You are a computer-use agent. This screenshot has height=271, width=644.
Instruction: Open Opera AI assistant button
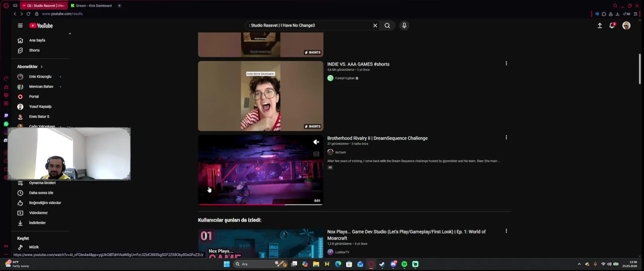[x=627, y=14]
